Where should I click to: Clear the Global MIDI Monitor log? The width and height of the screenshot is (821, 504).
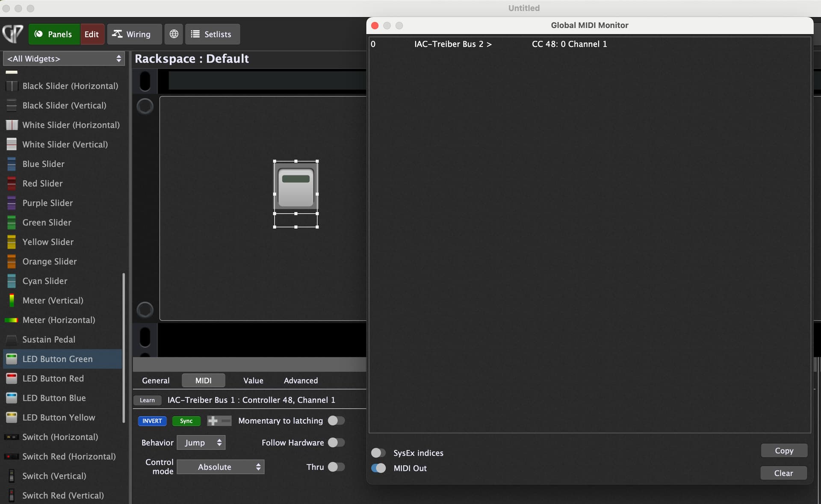pyautogui.click(x=783, y=473)
